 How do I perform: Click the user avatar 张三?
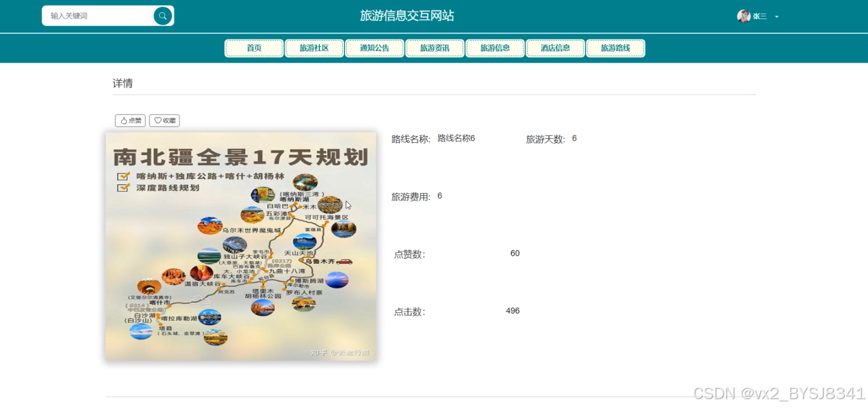744,16
